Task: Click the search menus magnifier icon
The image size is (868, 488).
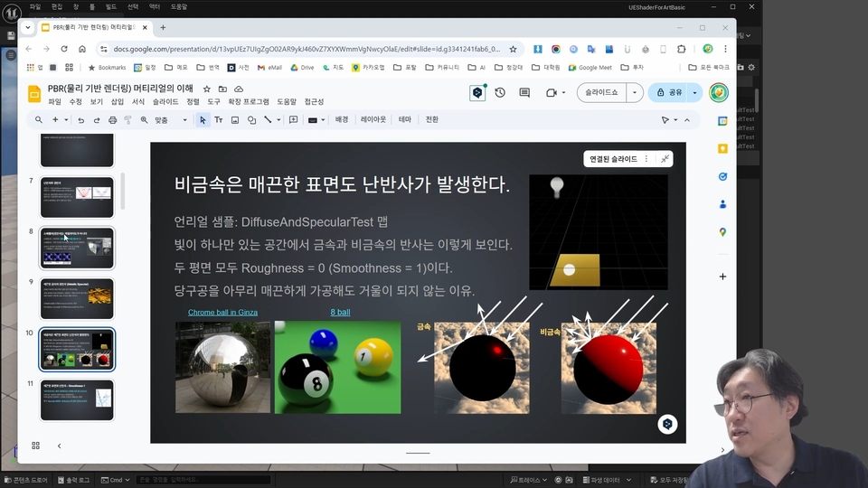Action: [38, 119]
